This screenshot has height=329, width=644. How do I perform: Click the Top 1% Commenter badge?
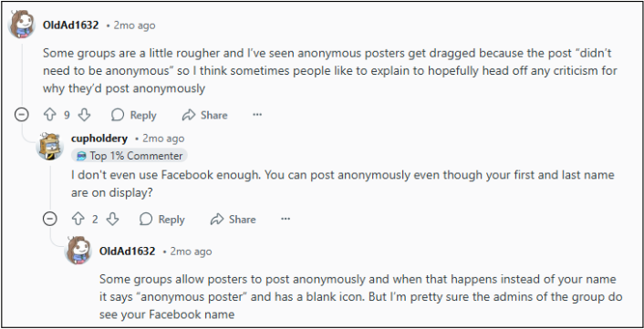point(130,156)
